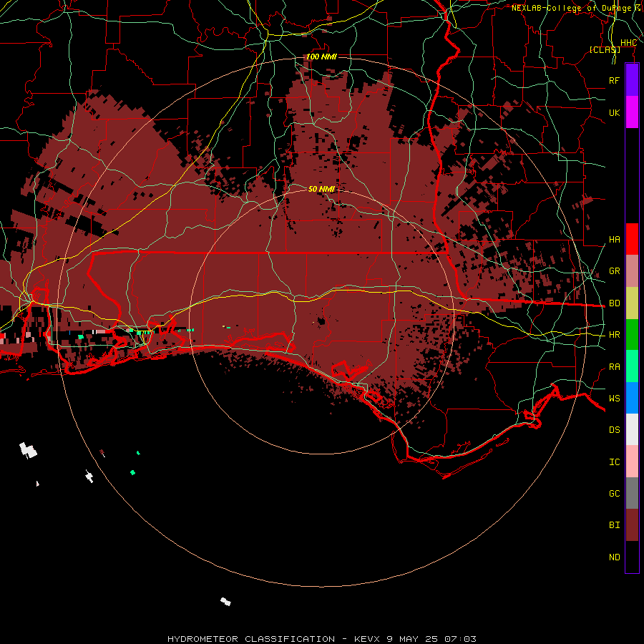
Task: Click the HA legend label
Action: pos(615,240)
